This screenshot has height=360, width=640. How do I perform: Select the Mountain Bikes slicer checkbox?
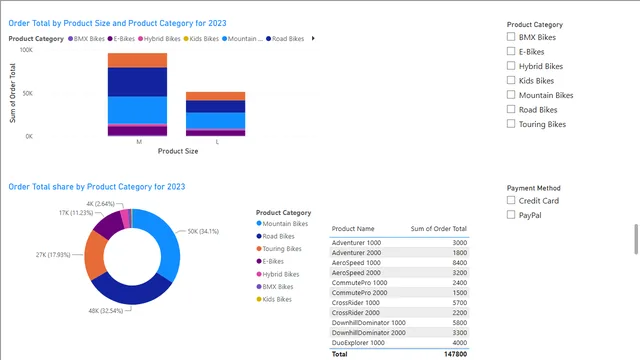(511, 95)
